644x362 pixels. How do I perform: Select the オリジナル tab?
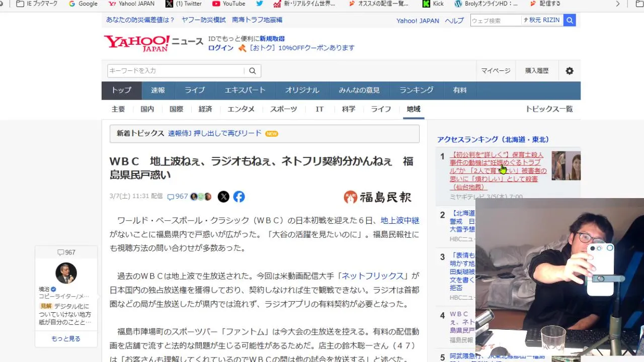coord(302,90)
